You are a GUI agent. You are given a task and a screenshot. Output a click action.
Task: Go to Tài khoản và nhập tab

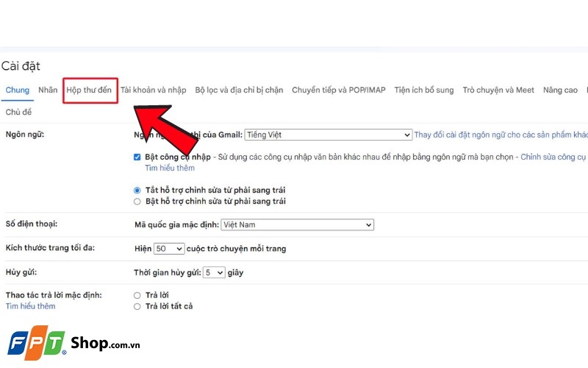pyautogui.click(x=153, y=90)
